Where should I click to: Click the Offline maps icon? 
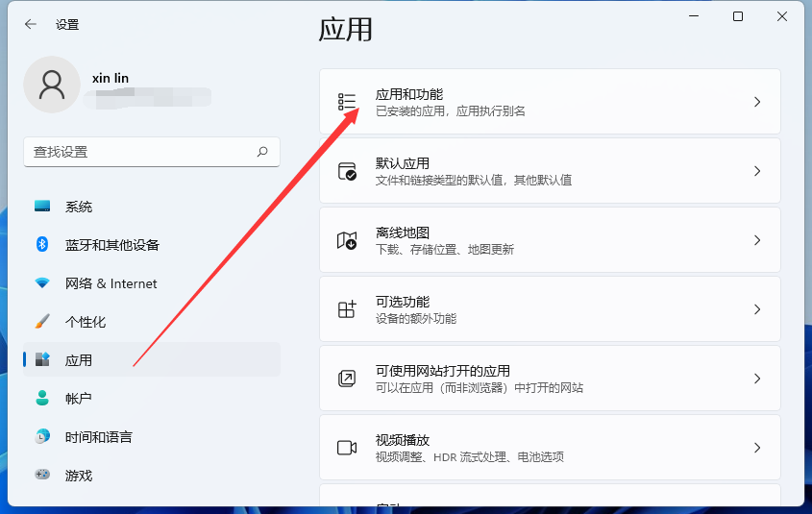pos(347,240)
